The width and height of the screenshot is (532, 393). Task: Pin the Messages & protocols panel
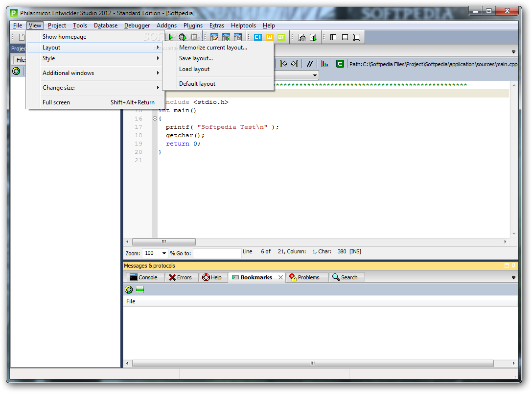pyautogui.click(x=514, y=265)
